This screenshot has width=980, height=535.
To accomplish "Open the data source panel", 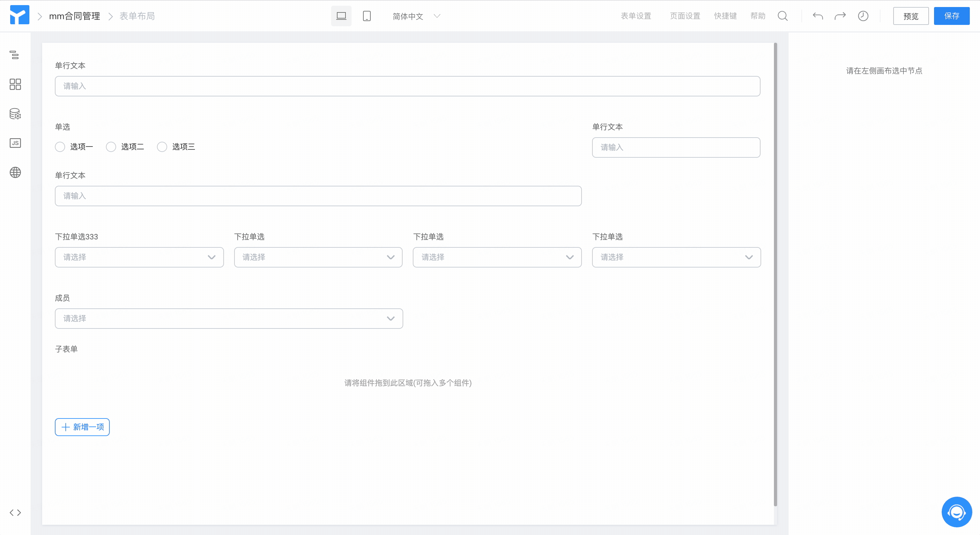I will pos(15,114).
